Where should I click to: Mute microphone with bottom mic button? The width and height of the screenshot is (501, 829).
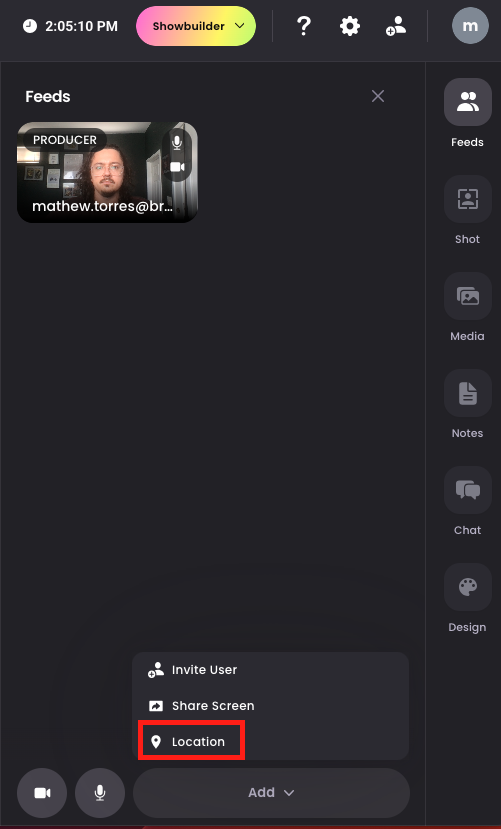tap(100, 793)
